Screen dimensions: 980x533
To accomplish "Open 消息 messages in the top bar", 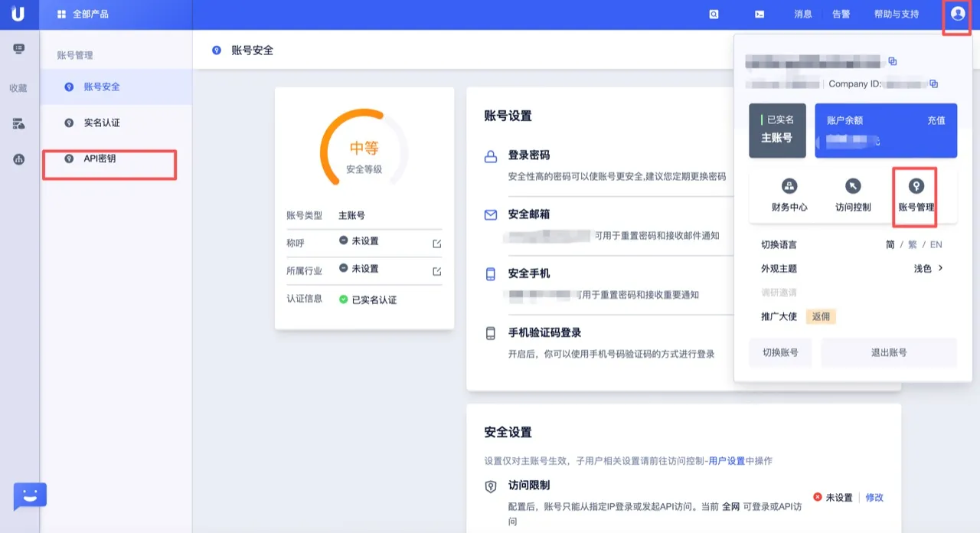I will coord(803,15).
